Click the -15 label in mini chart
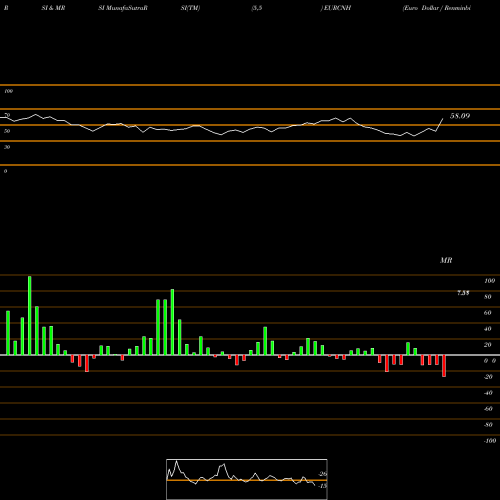This screenshot has width=500, height=500. (322, 486)
